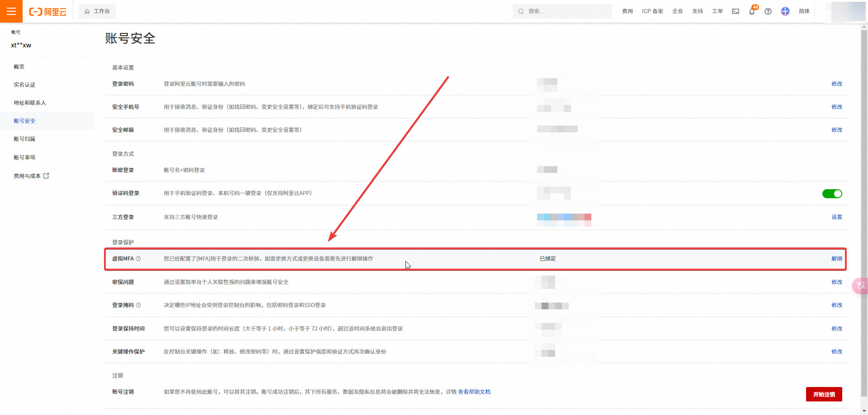Click the Alibaba Cloud logo
This screenshot has width=868, height=415.
48,12
